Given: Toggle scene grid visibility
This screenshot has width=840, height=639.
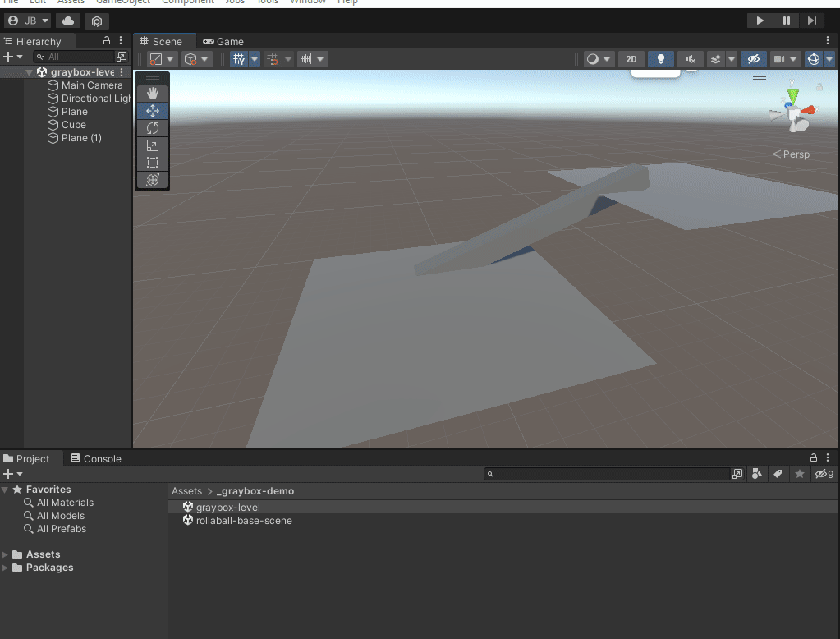Looking at the screenshot, I should point(238,59).
